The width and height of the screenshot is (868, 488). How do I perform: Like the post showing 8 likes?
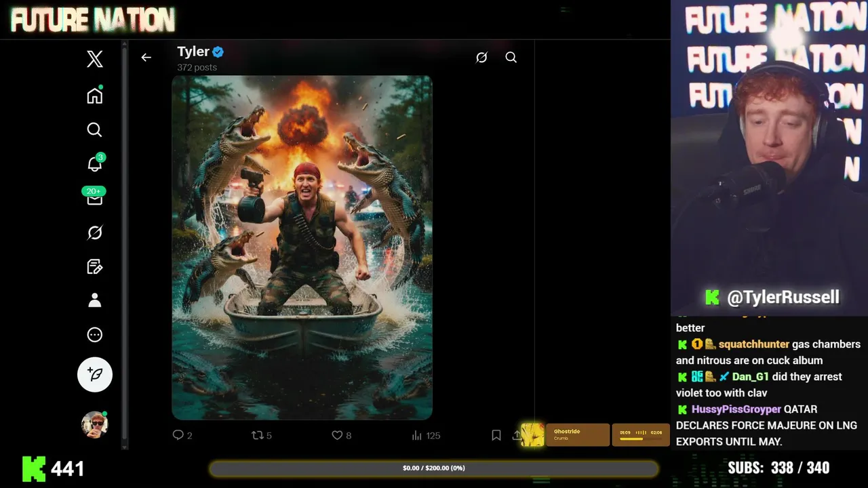tap(341, 435)
